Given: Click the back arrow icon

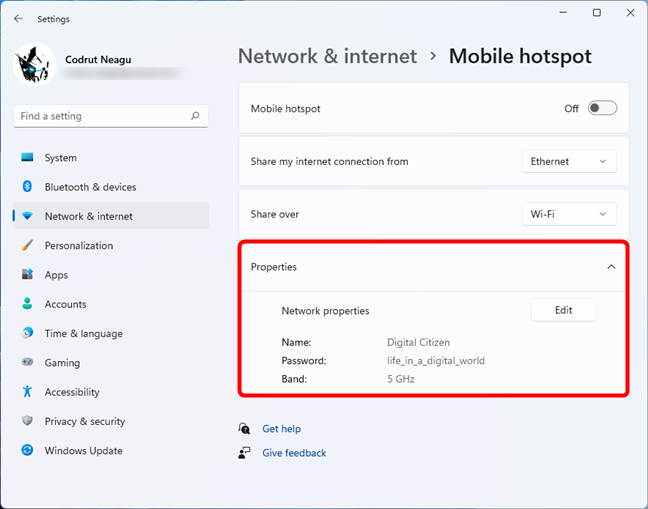Looking at the screenshot, I should (x=18, y=19).
